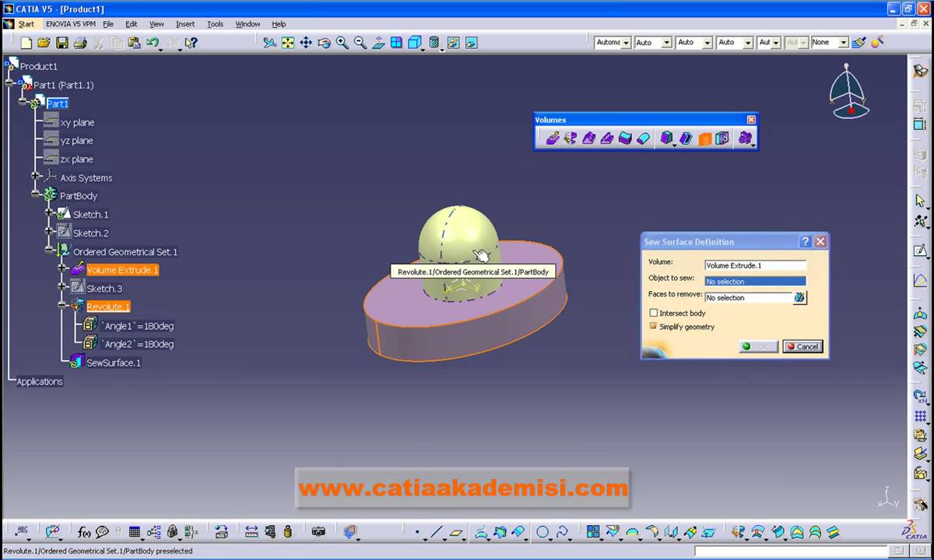Click the Line tool icon in bottom toolbar
Image resolution: width=934 pixels, height=560 pixels.
click(x=436, y=532)
